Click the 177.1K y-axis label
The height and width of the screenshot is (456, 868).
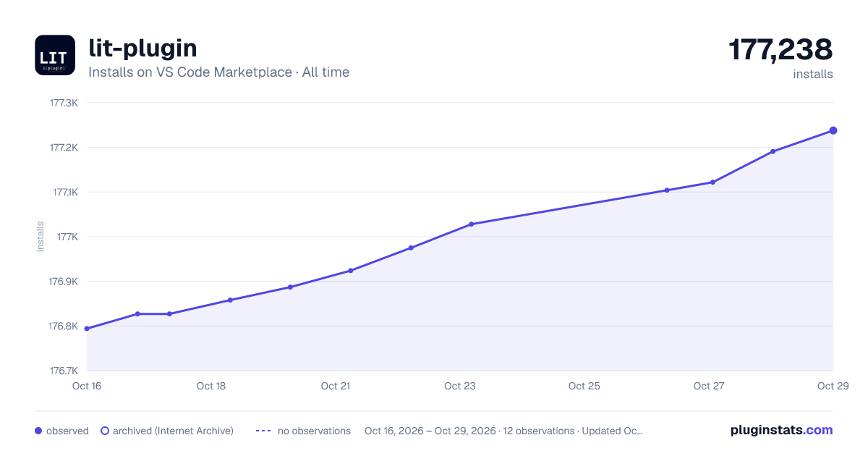[x=64, y=193]
